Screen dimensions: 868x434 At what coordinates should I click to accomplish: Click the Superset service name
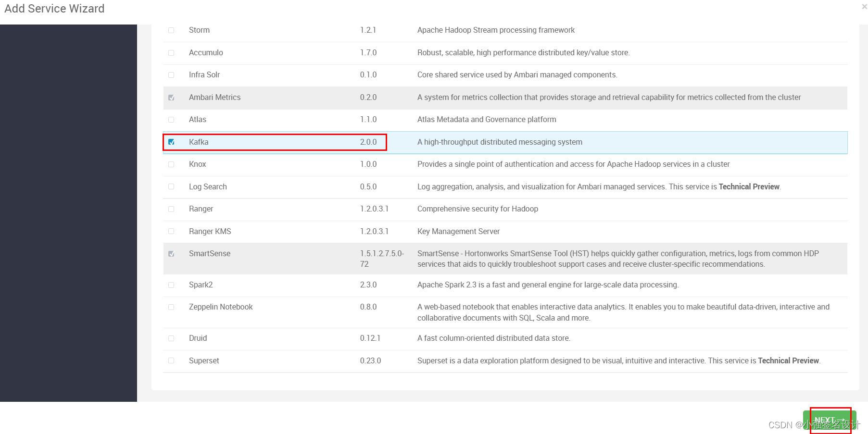click(x=204, y=360)
